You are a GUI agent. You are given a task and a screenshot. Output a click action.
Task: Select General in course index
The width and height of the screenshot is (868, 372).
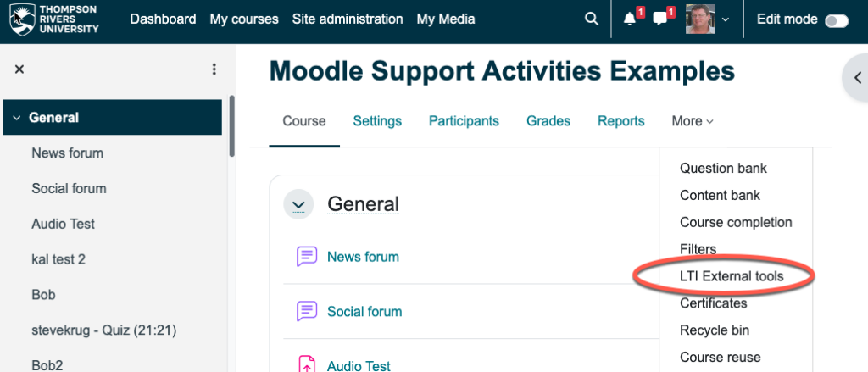click(53, 118)
